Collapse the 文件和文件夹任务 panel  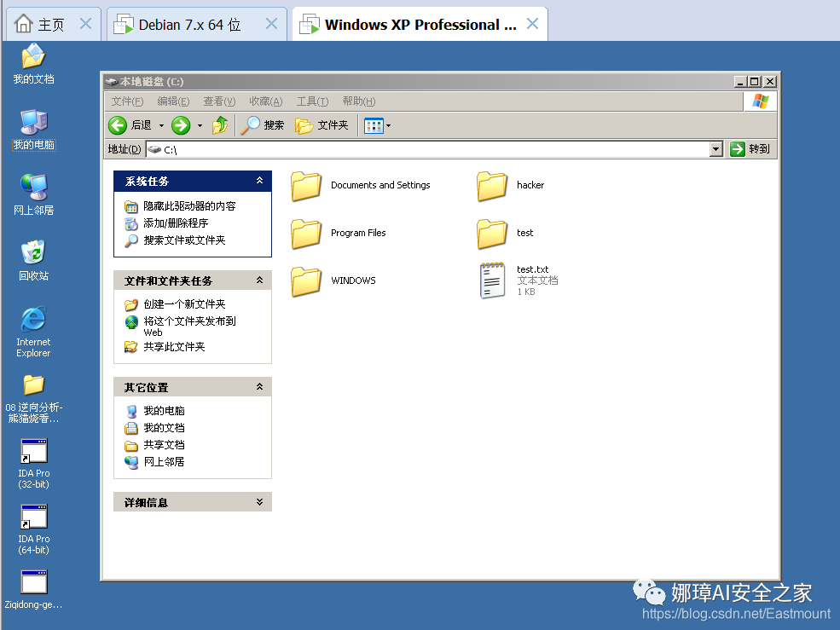pyautogui.click(x=259, y=280)
